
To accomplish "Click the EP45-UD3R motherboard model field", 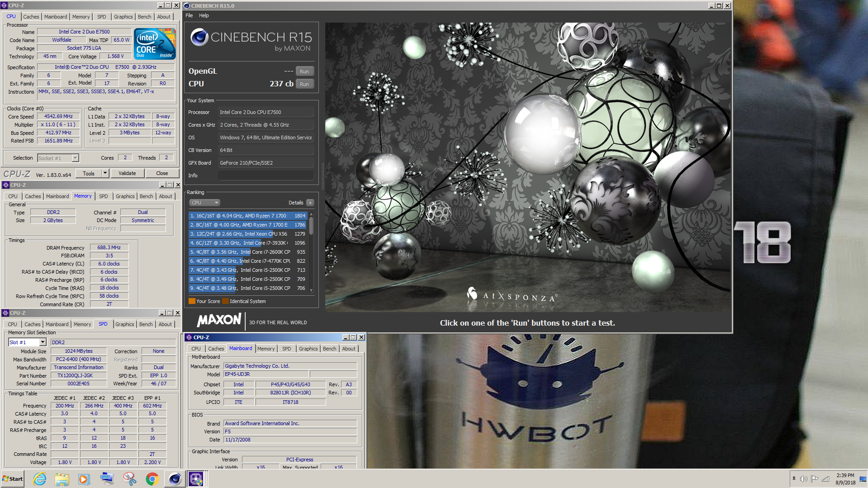I will click(x=266, y=374).
